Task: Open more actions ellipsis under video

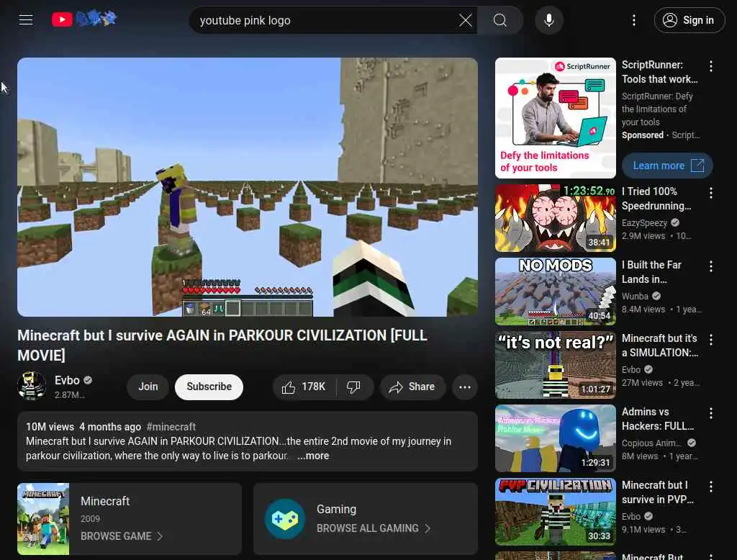Action: 465,387
